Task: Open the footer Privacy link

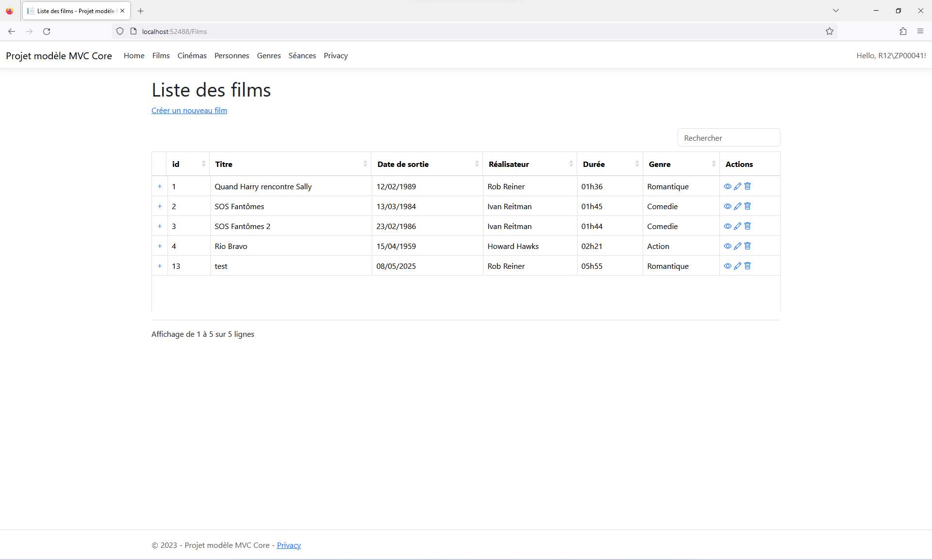Action: (x=288, y=545)
